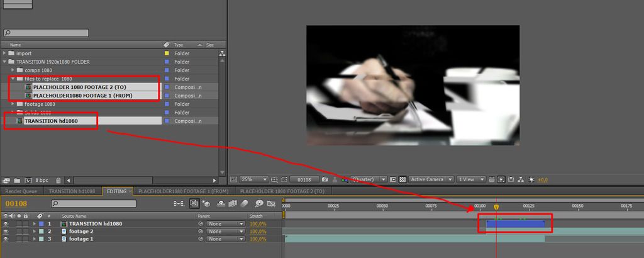Expand the import folder in Project panel
Viewport: 644px width, 258px height.
pos(4,53)
